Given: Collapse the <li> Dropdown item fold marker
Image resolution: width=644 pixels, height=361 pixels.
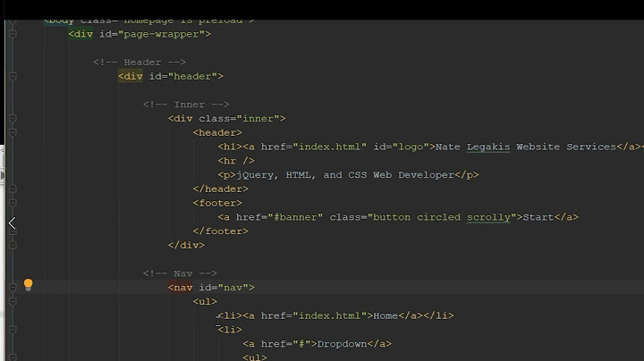Looking at the screenshot, I should (x=13, y=330).
